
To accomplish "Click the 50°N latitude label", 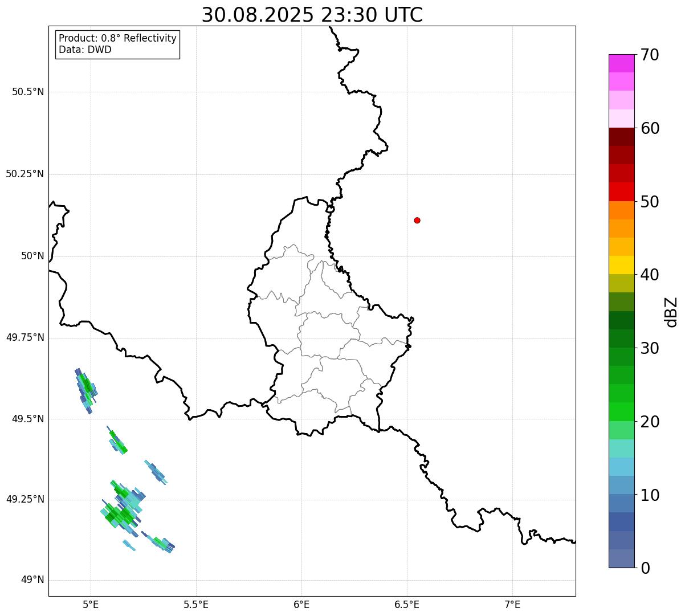I will coord(32,256).
